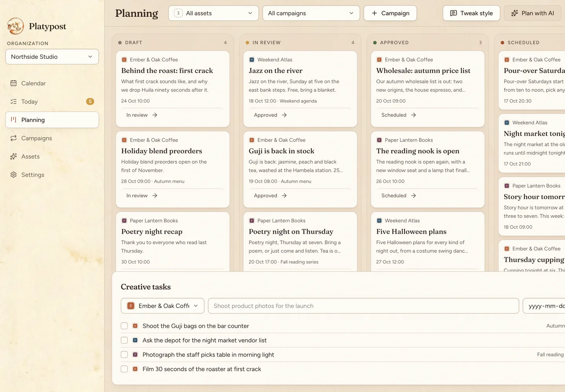Click the Plan with AI button
Viewport: 565px width, 392px height.
pos(533,13)
